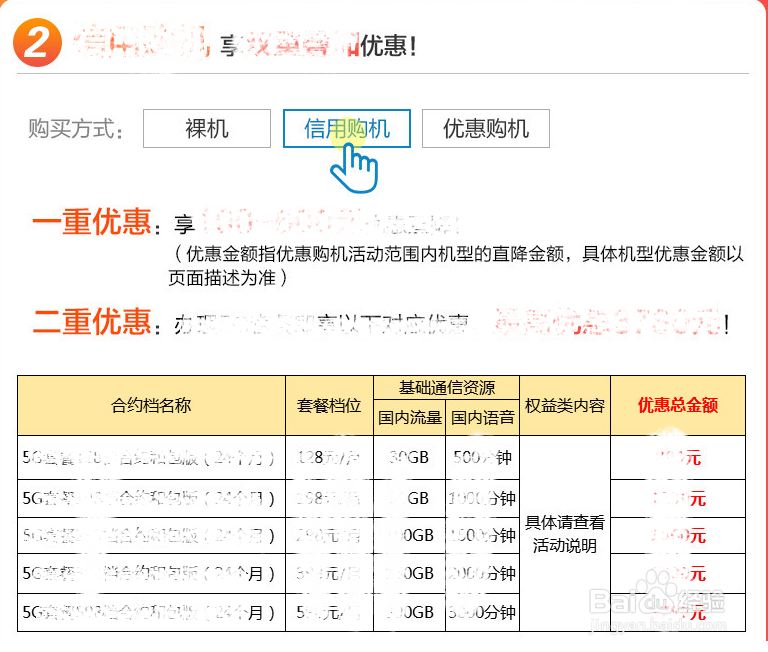Click the note starting 优惠金额指优惠购机活动
This screenshot has width=768, height=652.
pos(456,266)
